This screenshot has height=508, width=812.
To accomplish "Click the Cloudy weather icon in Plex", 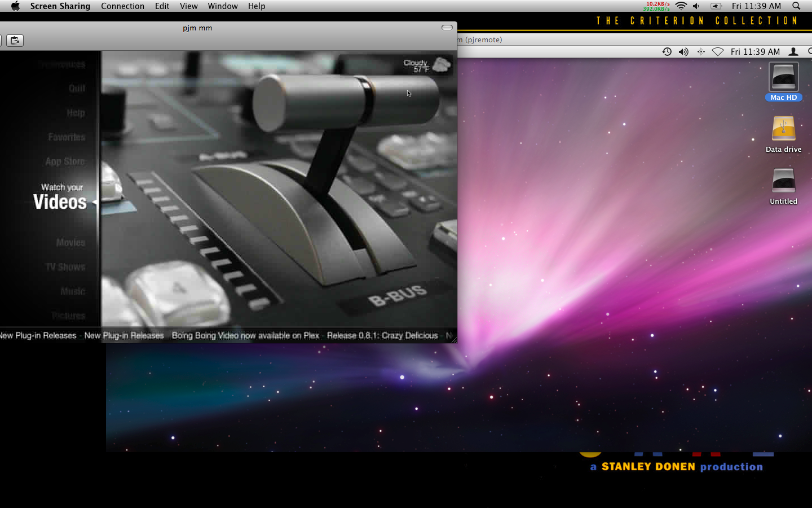I will pos(442,65).
